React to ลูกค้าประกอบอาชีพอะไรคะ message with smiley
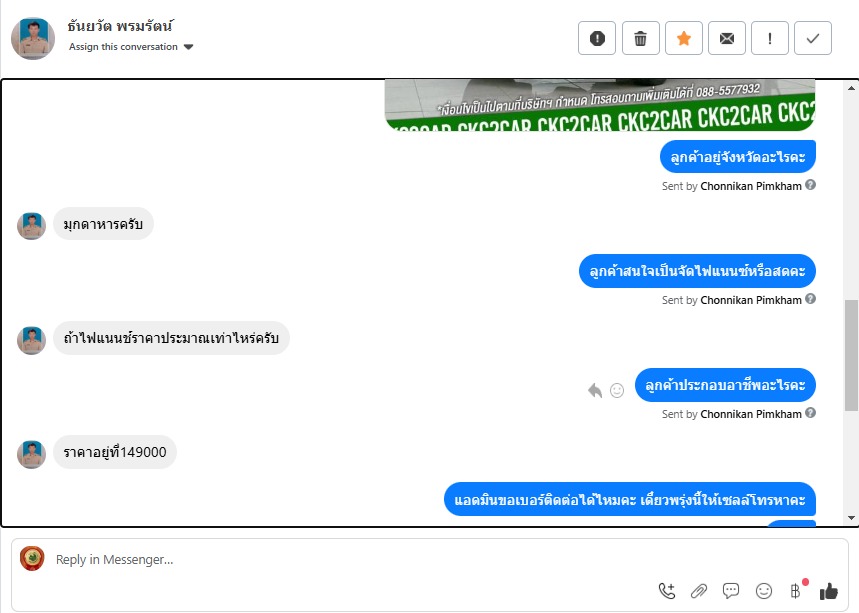The width and height of the screenshot is (859, 613). (x=617, y=390)
